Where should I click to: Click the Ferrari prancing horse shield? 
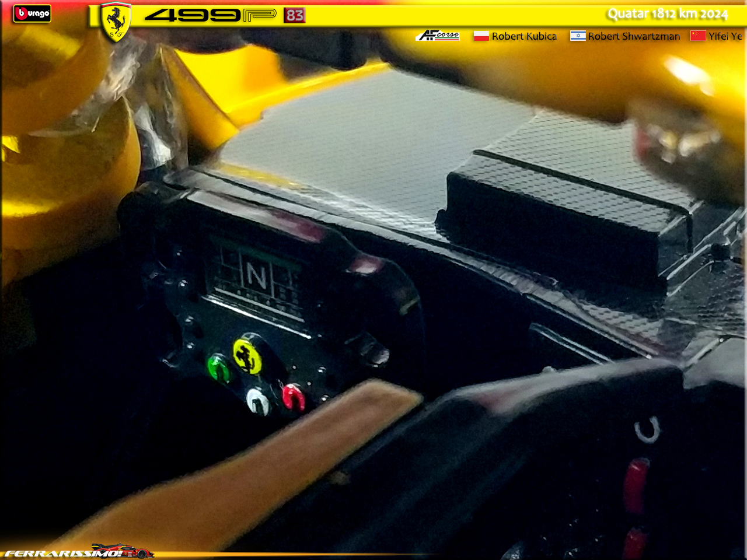(116, 22)
